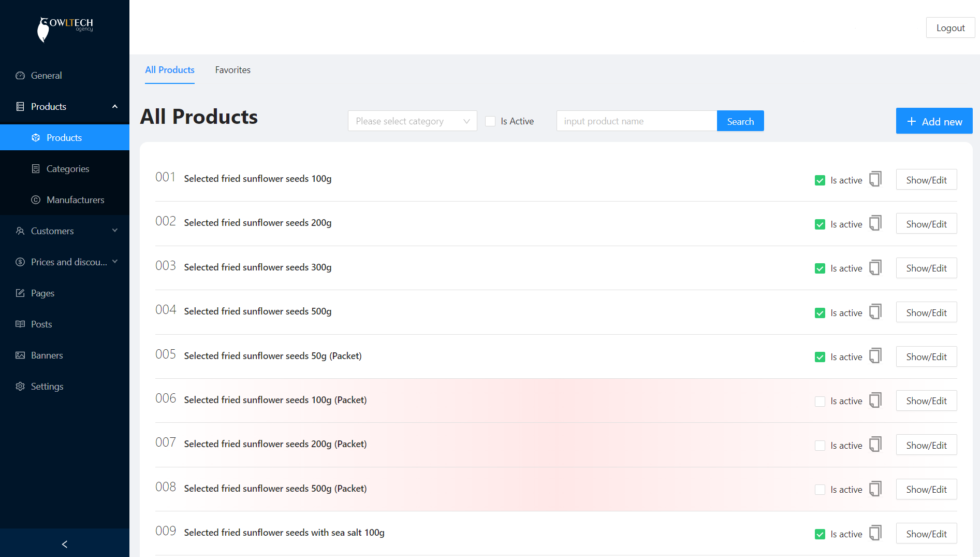
Task: Click the Add new button
Action: [x=934, y=121]
